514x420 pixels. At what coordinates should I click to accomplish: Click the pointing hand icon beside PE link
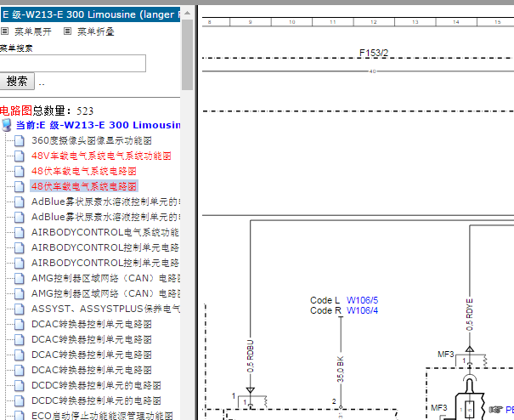[x=495, y=410]
